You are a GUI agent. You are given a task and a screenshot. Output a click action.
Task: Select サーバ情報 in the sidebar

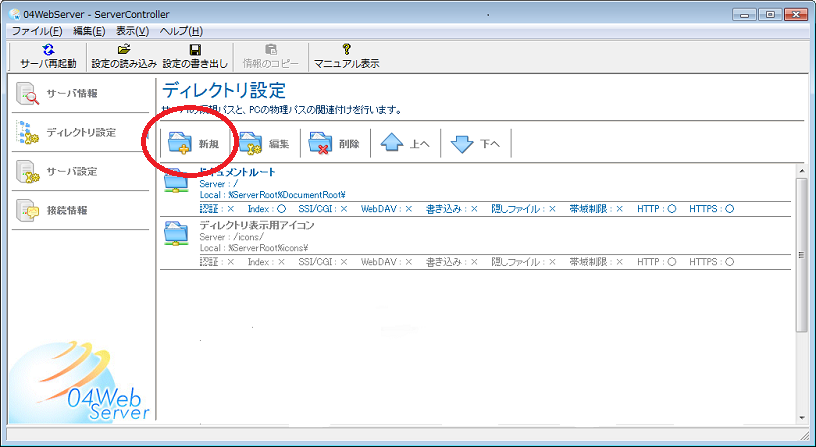80,94
